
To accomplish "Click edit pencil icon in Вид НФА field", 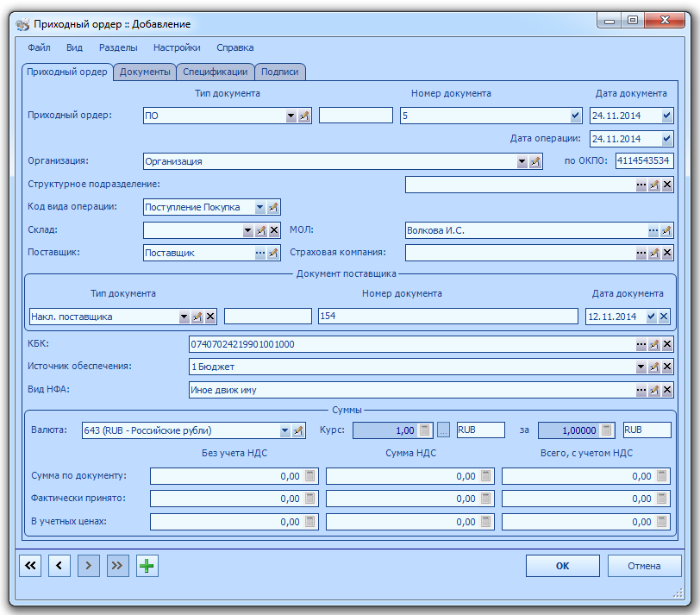I will (654, 391).
